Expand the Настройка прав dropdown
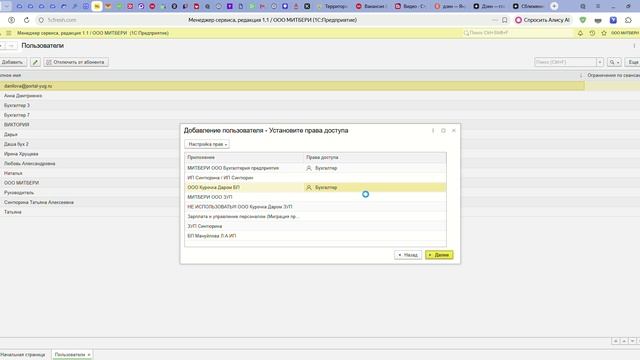 pos(207,144)
